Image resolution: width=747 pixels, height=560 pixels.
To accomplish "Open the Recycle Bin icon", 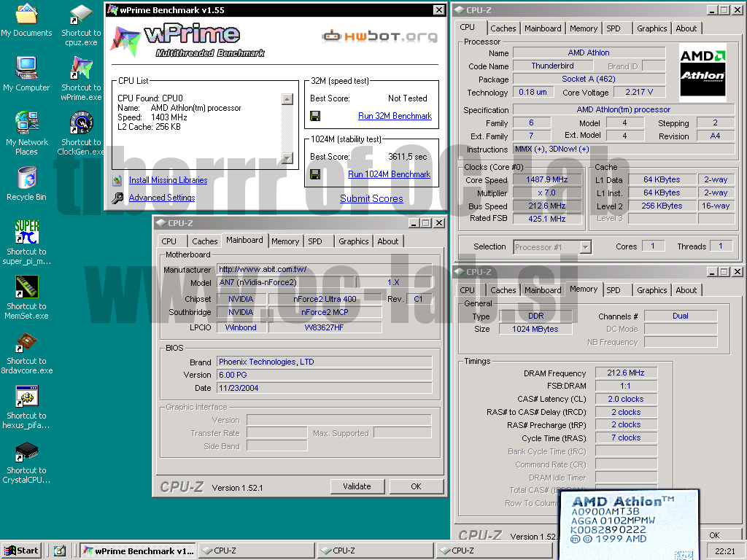I will 27,177.
